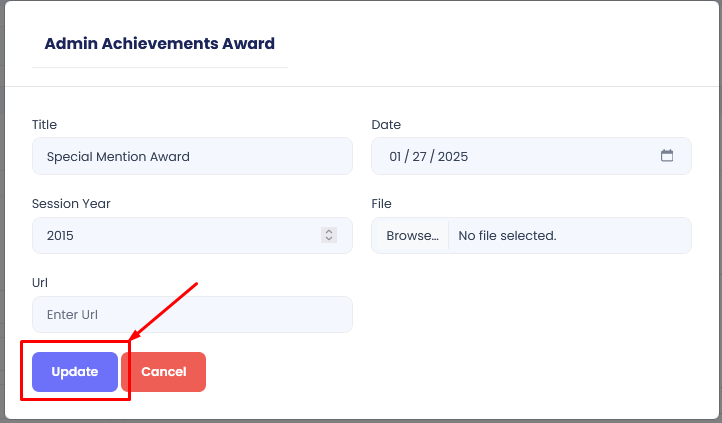
Task: Click into the Enter Url input box
Action: pyautogui.click(x=192, y=315)
